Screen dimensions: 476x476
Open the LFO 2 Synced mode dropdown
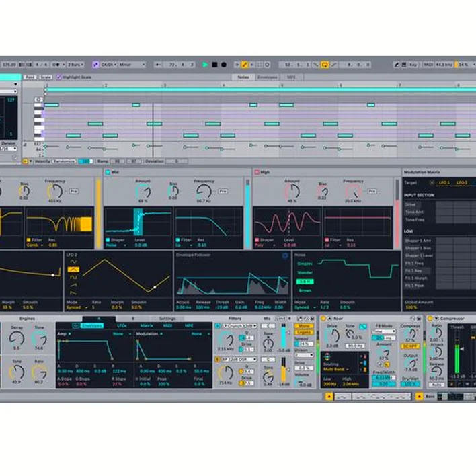(x=77, y=307)
